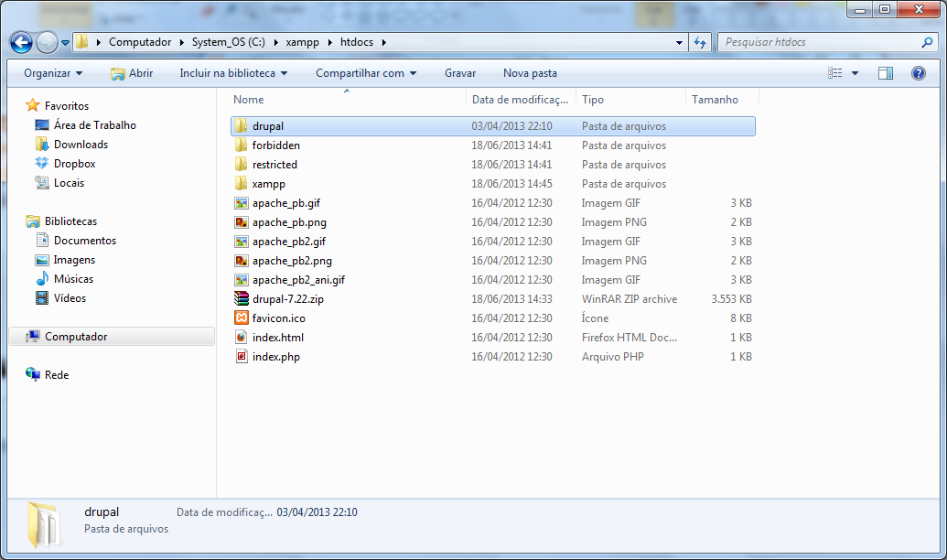This screenshot has width=947, height=560.
Task: Click the folder icon in the address bar
Action: [x=81, y=42]
